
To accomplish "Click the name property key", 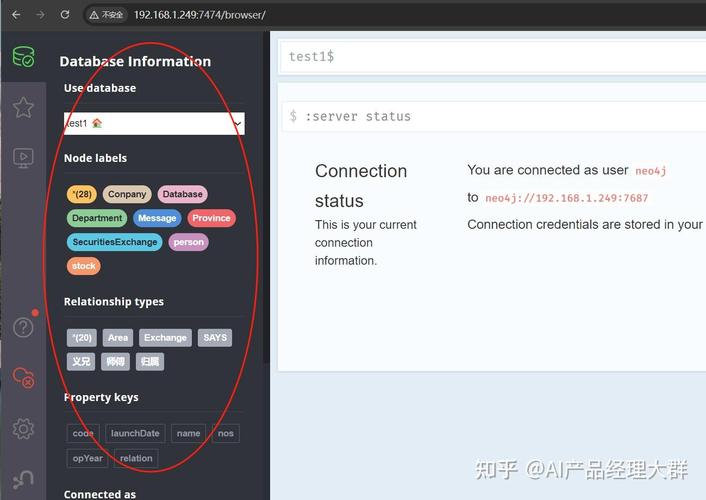I will click(x=188, y=433).
